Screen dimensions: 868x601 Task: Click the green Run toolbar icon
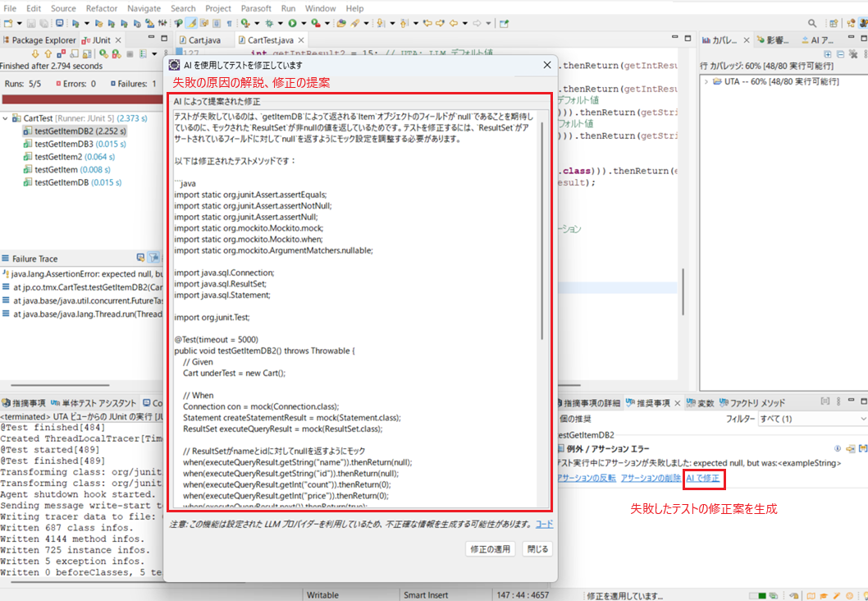click(292, 23)
